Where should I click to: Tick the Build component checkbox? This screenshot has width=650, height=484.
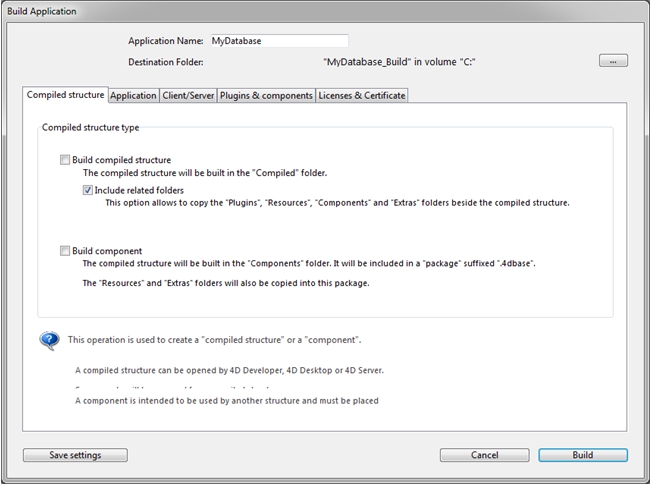[x=66, y=251]
